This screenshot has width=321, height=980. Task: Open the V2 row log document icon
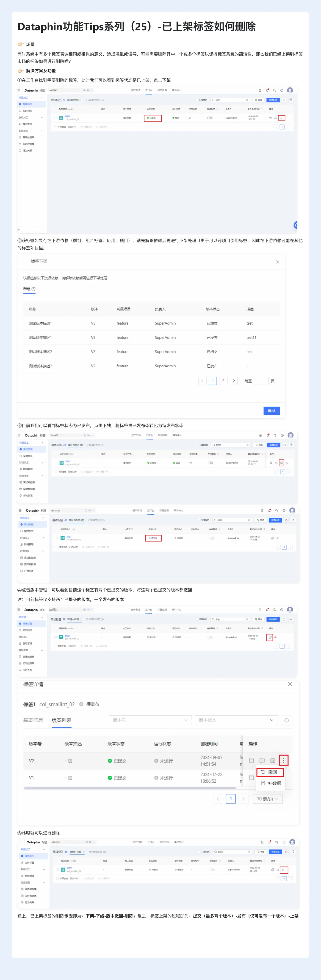[x=252, y=760]
